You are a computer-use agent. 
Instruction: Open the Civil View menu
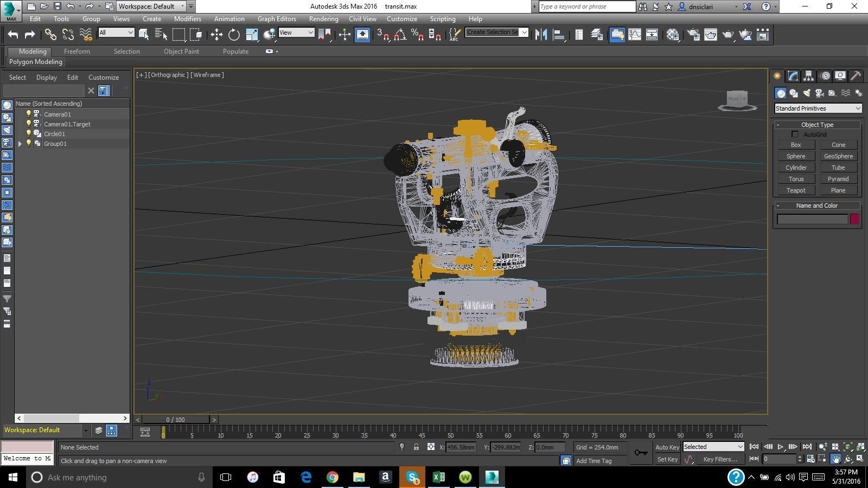tap(362, 19)
